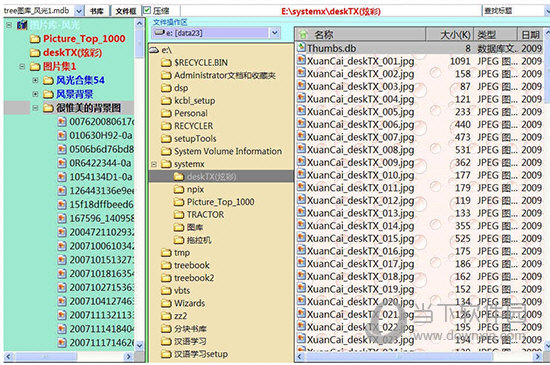Open the e: [data23] drive dropdown

pyautogui.click(x=275, y=33)
